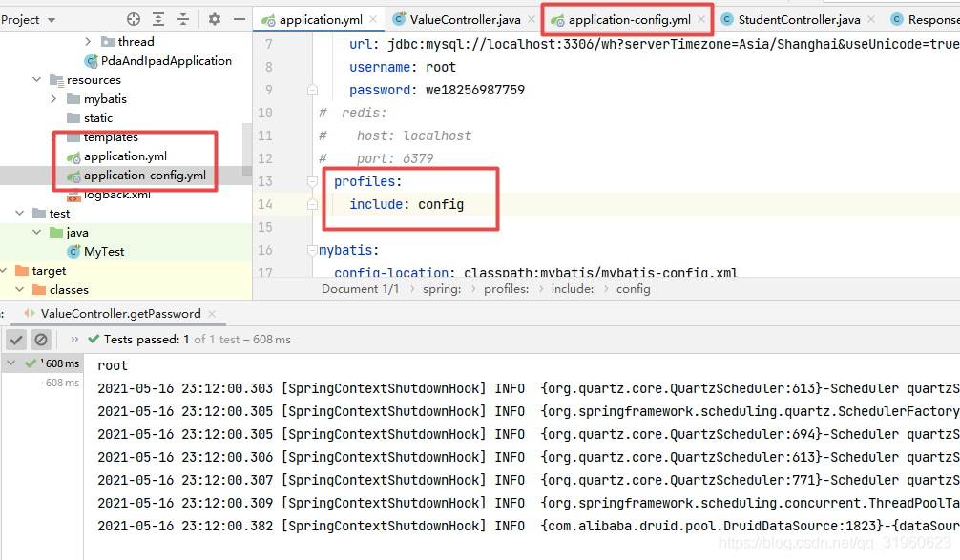Viewport: 960px width, 560px height.
Task: Click line number 13 in the gutter
Action: click(x=265, y=182)
